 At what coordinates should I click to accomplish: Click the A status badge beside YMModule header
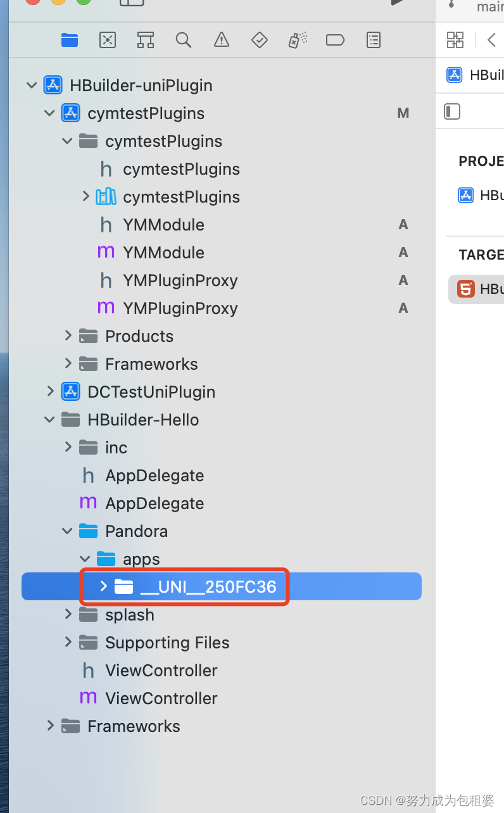(403, 225)
